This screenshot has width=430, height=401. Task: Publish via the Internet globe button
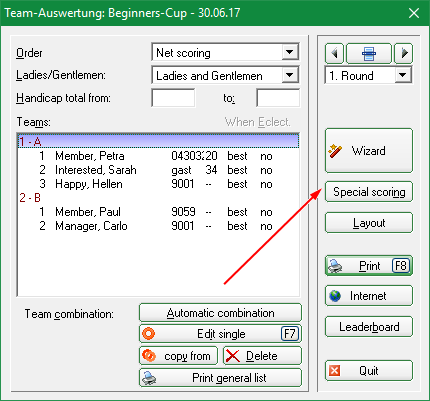369,296
